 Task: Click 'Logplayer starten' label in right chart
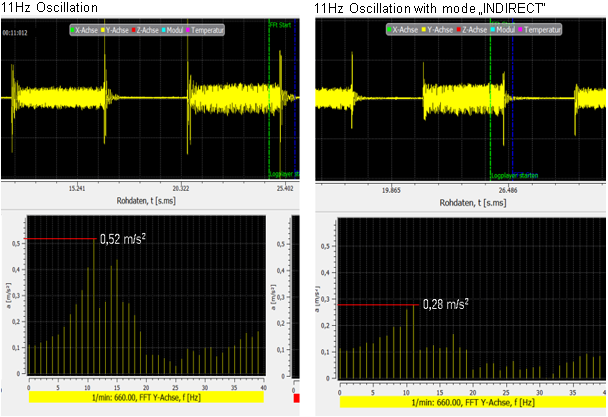point(515,176)
